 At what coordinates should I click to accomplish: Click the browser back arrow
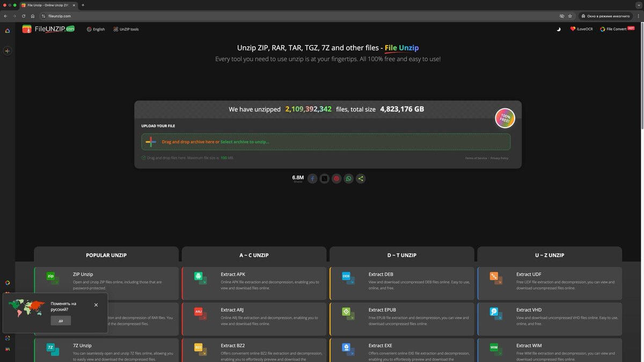(x=6, y=16)
